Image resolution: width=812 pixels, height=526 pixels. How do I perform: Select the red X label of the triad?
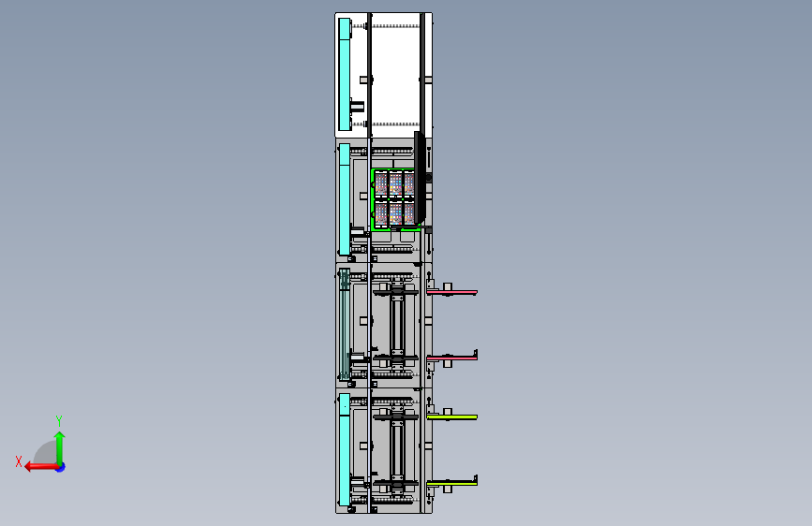click(x=19, y=461)
